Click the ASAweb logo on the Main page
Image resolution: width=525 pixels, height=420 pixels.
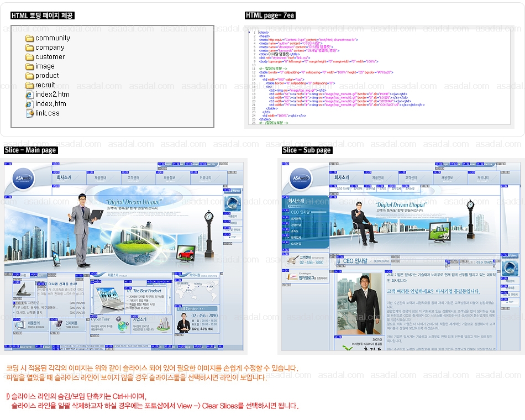tap(23, 179)
